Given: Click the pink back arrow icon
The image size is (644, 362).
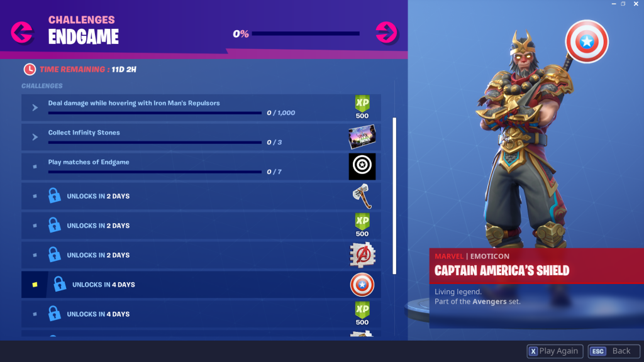Looking at the screenshot, I should click(22, 33).
